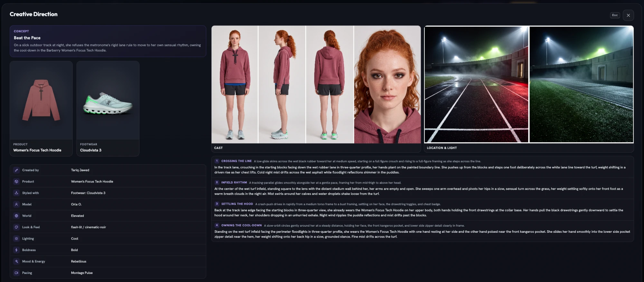The image size is (644, 282).
Task: Select the side-profile cast image
Action: click(282, 84)
